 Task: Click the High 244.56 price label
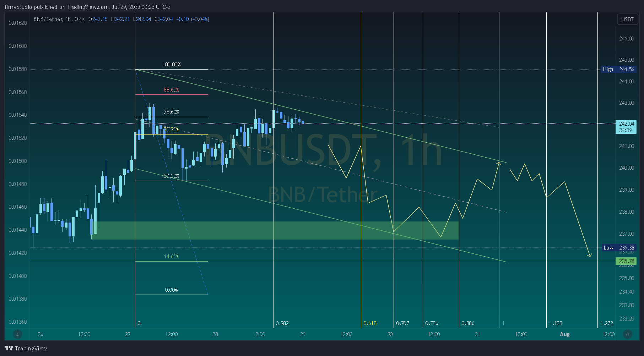tap(618, 70)
